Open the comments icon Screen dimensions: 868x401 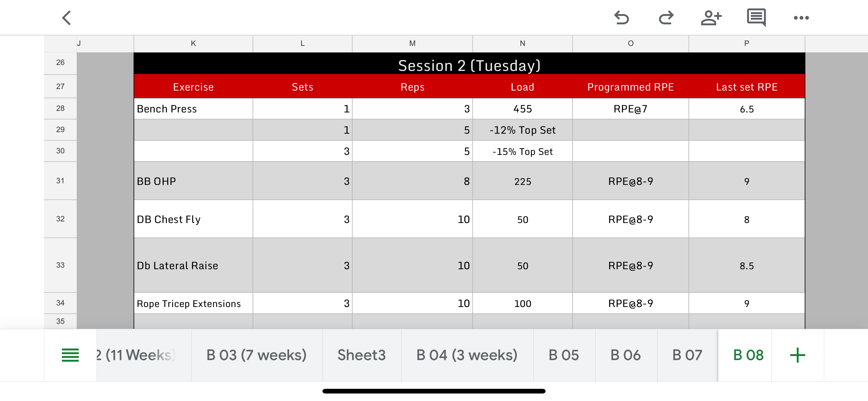tap(756, 18)
